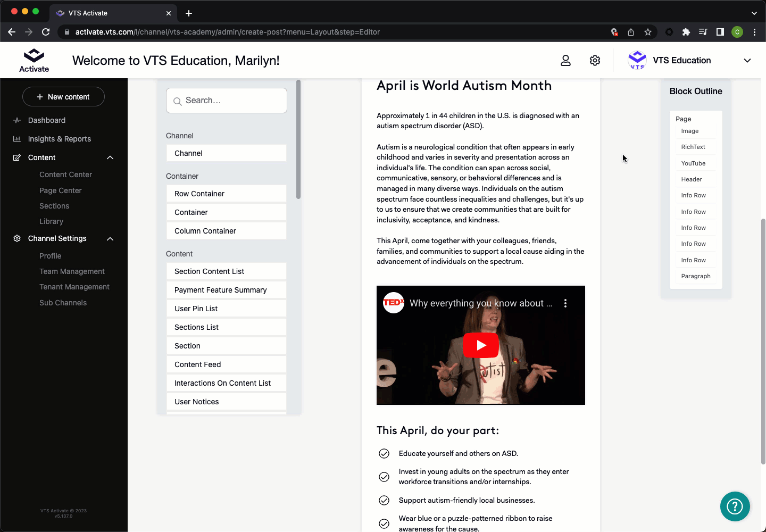Select Interactions On Content List block
This screenshot has height=532, width=766.
pos(227,383)
